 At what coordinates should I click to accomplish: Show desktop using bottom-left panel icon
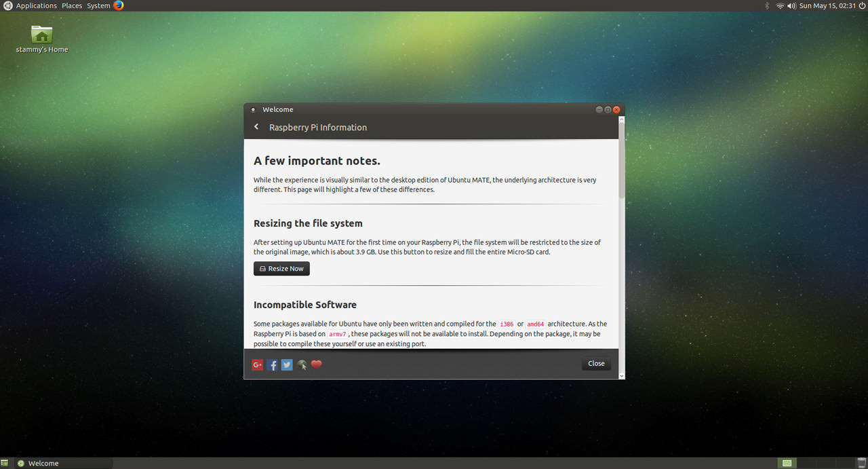[x=5, y=464]
